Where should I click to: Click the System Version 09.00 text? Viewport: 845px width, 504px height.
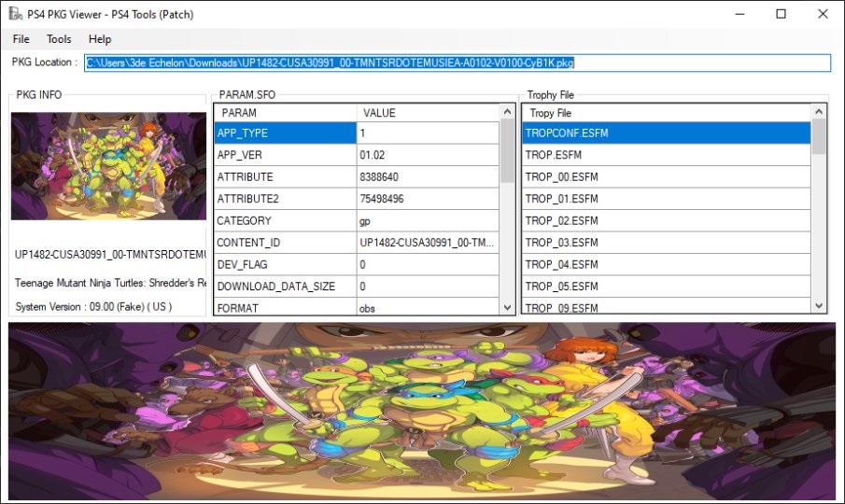pos(93,306)
